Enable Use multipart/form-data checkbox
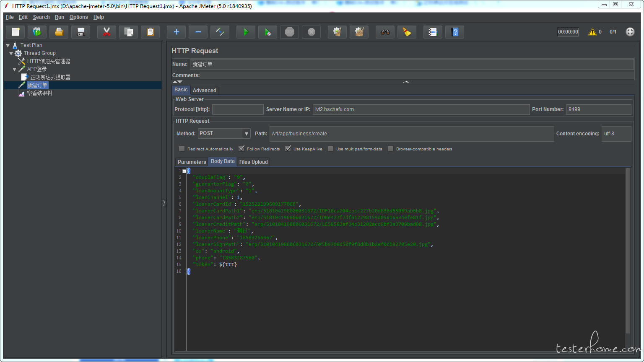The width and height of the screenshot is (644, 362). tap(330, 149)
